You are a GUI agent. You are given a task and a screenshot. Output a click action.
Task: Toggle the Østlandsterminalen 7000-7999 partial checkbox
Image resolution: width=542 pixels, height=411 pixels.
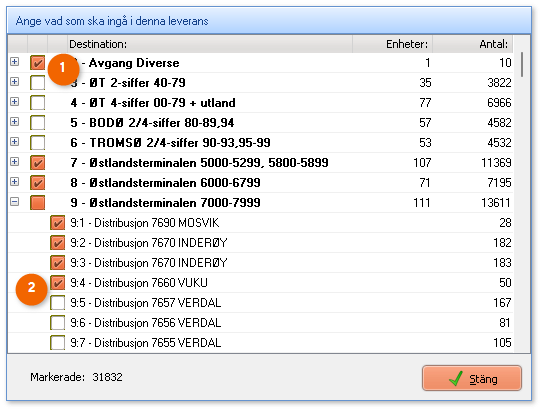(x=38, y=203)
